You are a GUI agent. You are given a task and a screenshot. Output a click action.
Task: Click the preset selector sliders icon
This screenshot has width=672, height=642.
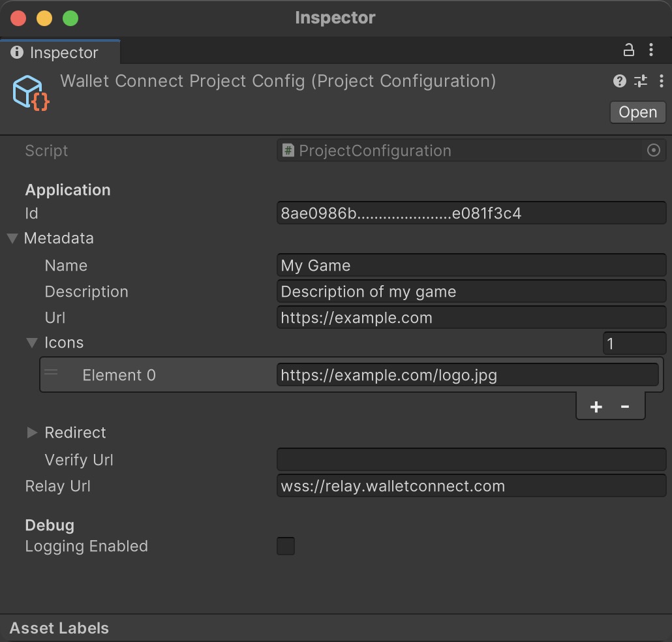coord(641,81)
